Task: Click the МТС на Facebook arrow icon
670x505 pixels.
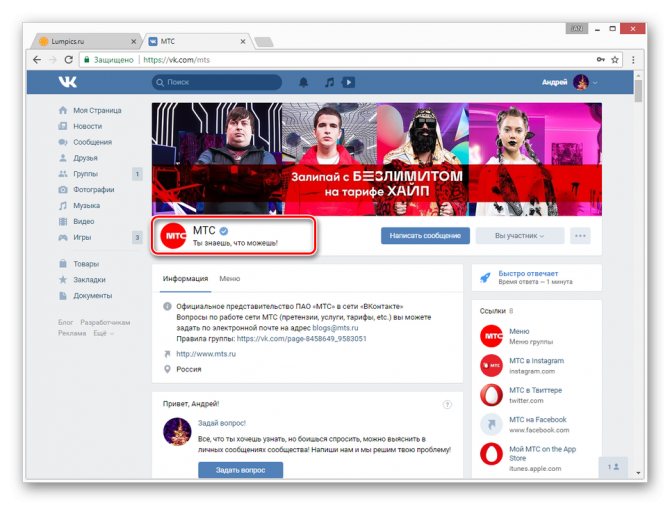Action: 491,424
